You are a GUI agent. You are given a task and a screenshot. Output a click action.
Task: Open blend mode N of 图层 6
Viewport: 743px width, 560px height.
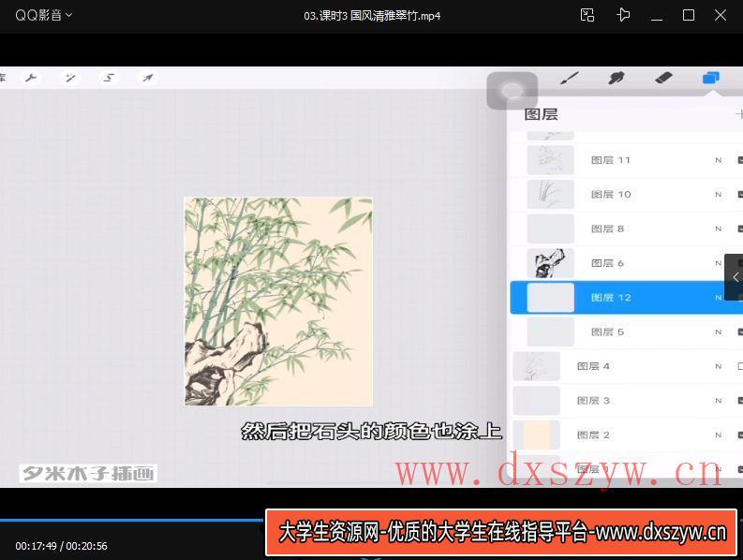point(719,263)
